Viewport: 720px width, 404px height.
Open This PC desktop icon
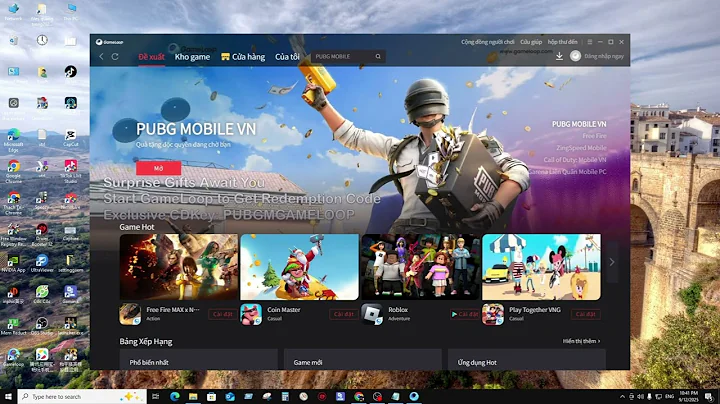coord(71,12)
